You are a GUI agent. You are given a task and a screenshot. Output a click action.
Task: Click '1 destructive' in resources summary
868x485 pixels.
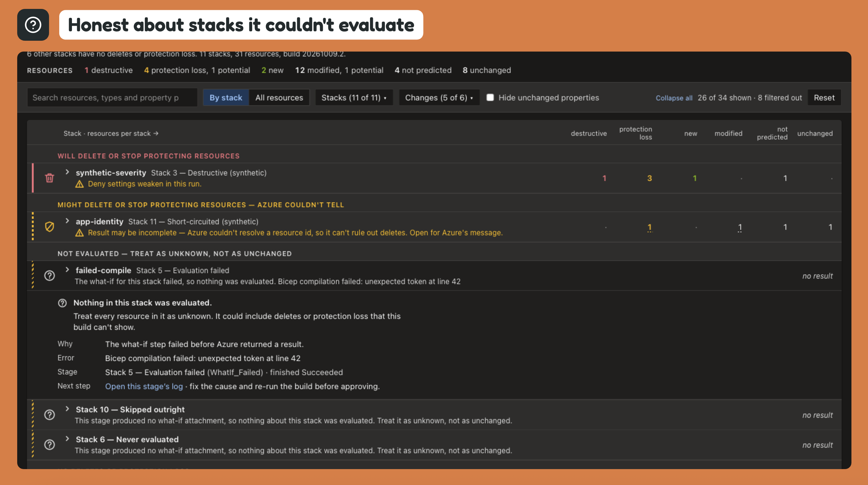tap(109, 70)
